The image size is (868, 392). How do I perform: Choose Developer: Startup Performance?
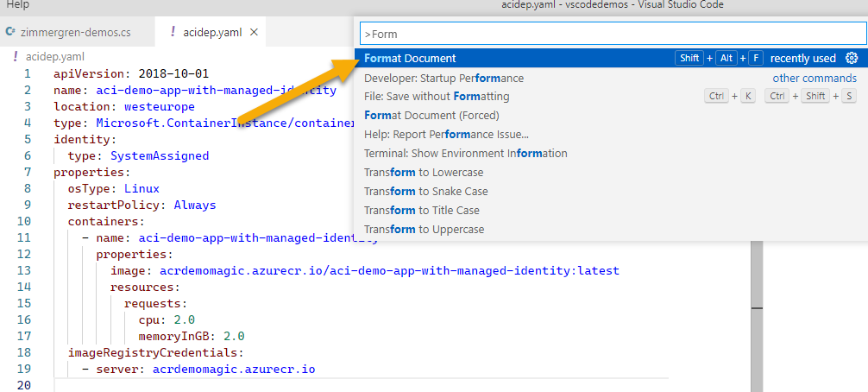443,78
